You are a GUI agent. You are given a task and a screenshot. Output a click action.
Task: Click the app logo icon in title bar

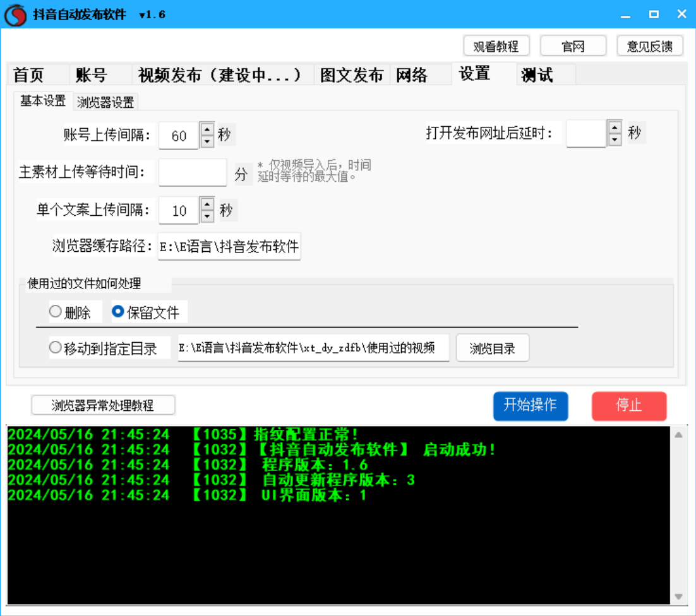pos(16,15)
